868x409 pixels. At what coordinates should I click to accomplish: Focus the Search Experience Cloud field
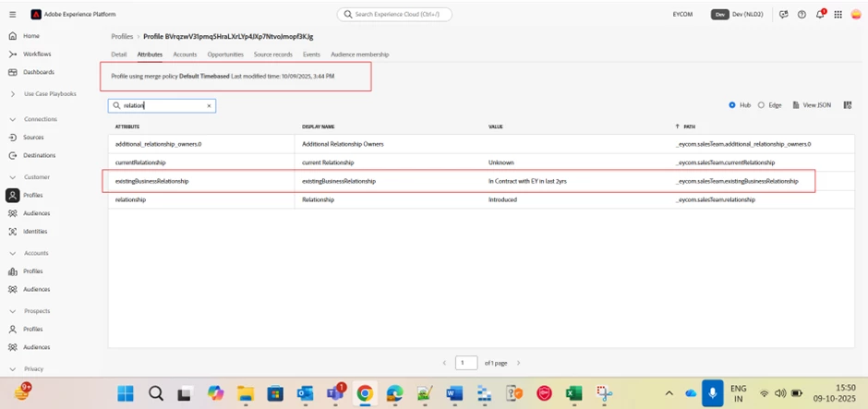[x=394, y=15]
